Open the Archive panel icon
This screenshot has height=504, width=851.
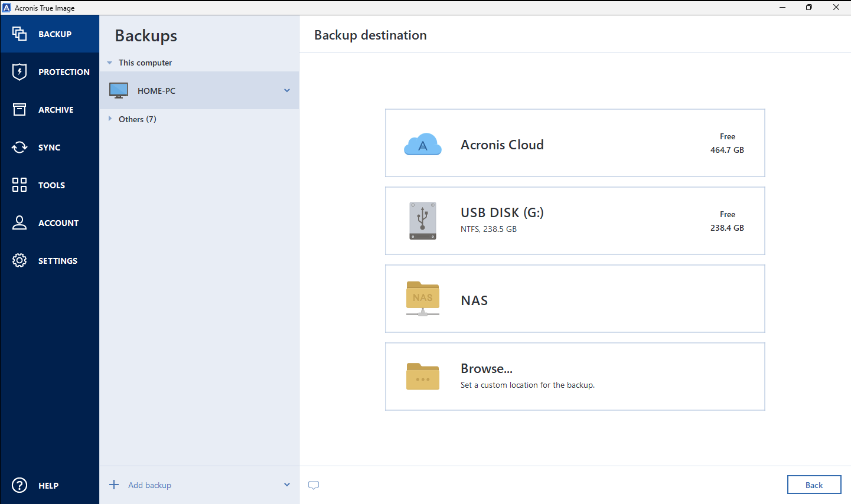point(19,109)
